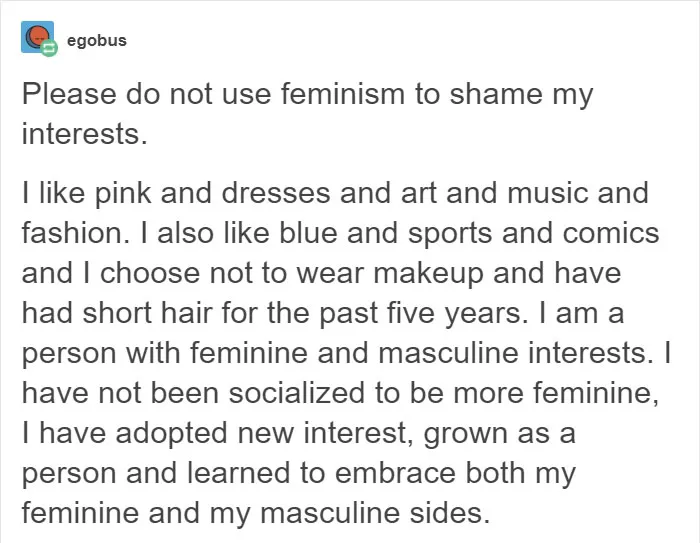700x543 pixels.
Task: Click the green reblog badge icon
Action: point(49,48)
